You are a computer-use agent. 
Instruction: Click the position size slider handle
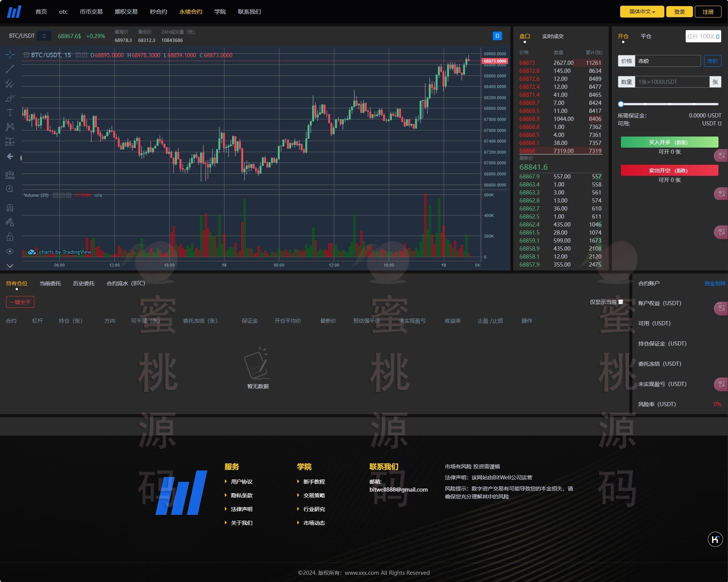(x=621, y=104)
